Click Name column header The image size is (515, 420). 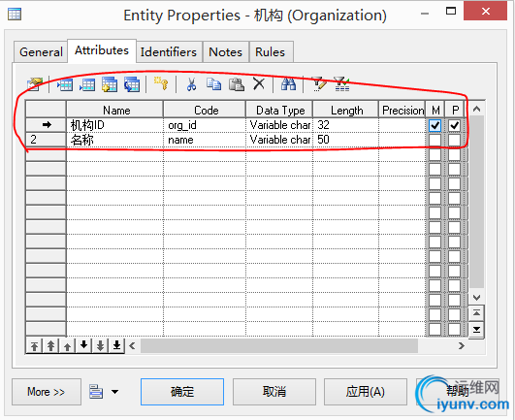pyautogui.click(x=115, y=110)
